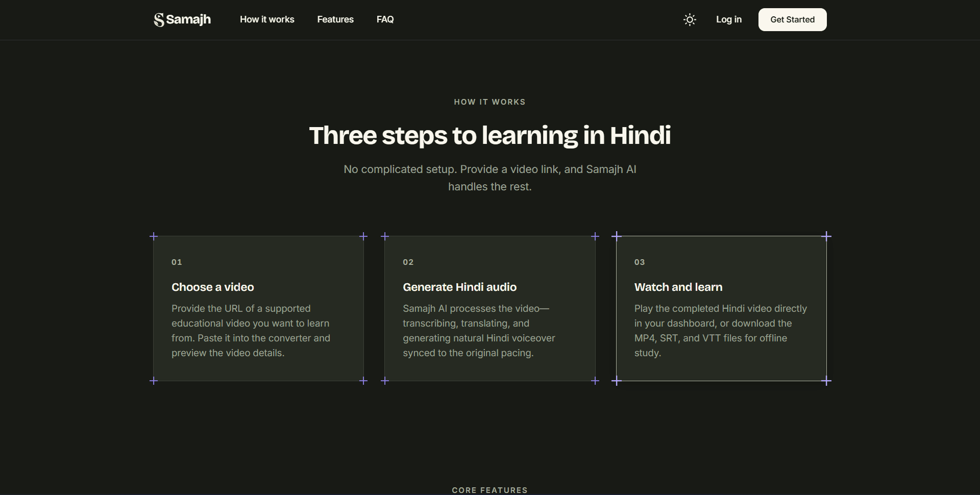Click the Provide the URL description paragraph
The width and height of the screenshot is (980, 495).
[x=251, y=331]
